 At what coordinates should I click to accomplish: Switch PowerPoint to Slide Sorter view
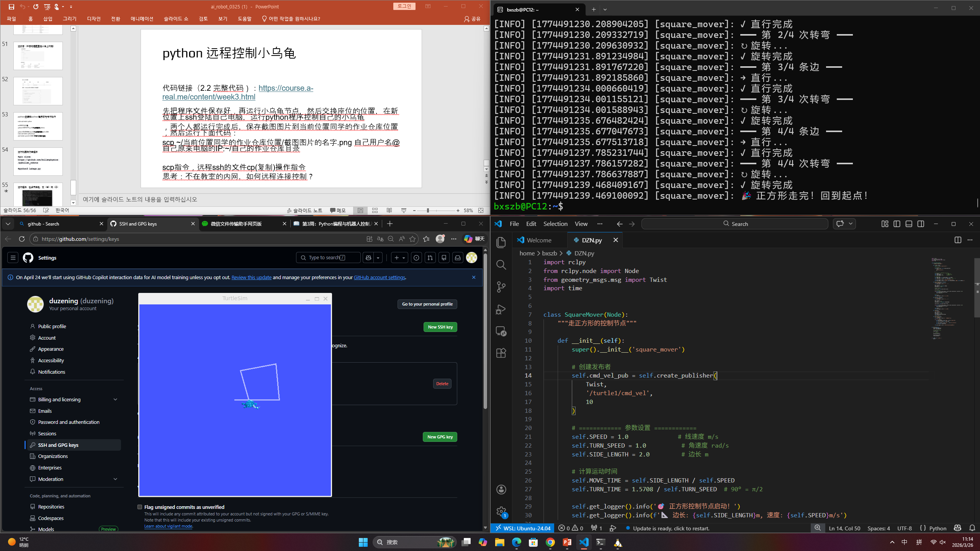tap(375, 210)
